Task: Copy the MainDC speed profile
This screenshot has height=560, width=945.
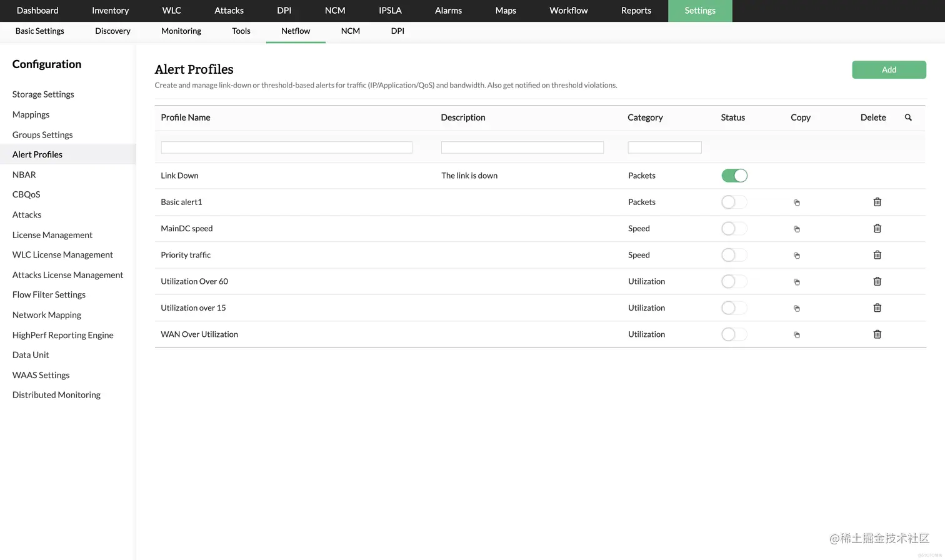Action: point(797,229)
